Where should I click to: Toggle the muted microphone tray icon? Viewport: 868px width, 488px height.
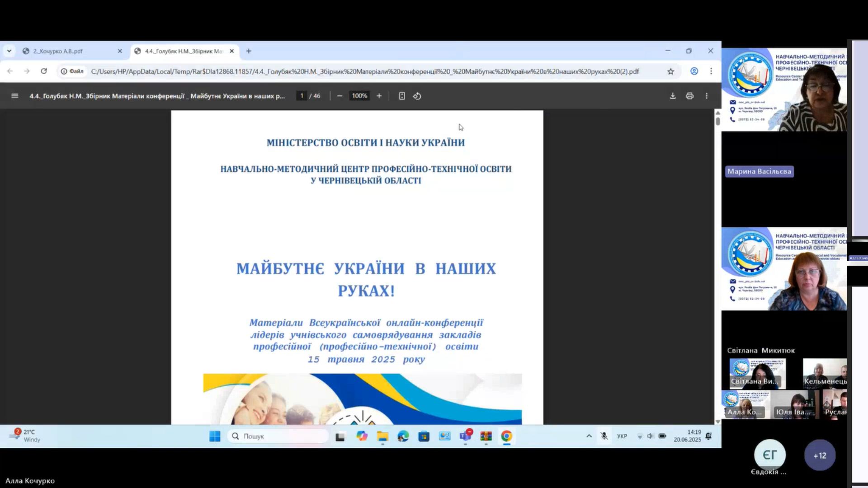(x=604, y=436)
